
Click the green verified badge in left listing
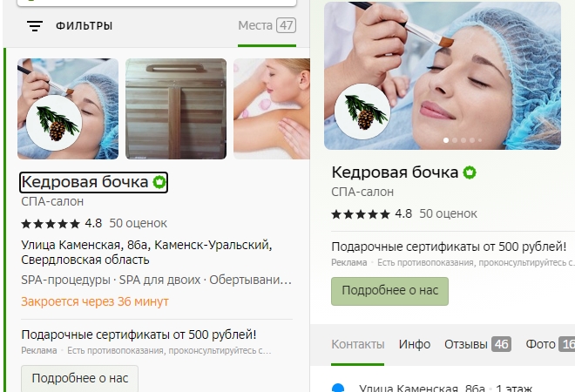(159, 182)
